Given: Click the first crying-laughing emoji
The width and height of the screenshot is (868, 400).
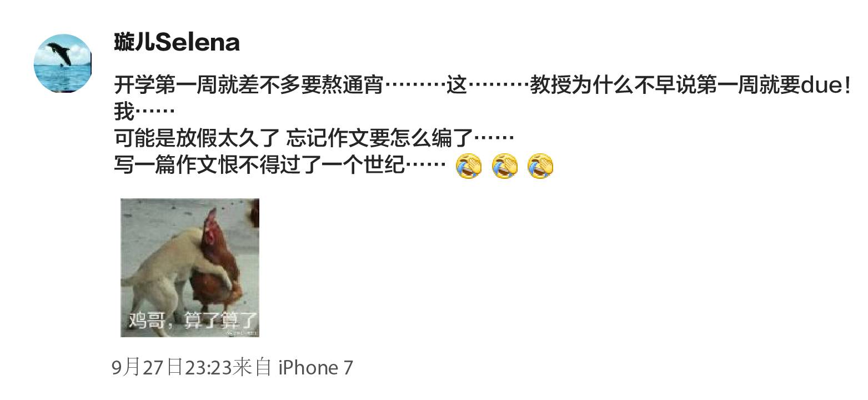Looking at the screenshot, I should (x=468, y=166).
